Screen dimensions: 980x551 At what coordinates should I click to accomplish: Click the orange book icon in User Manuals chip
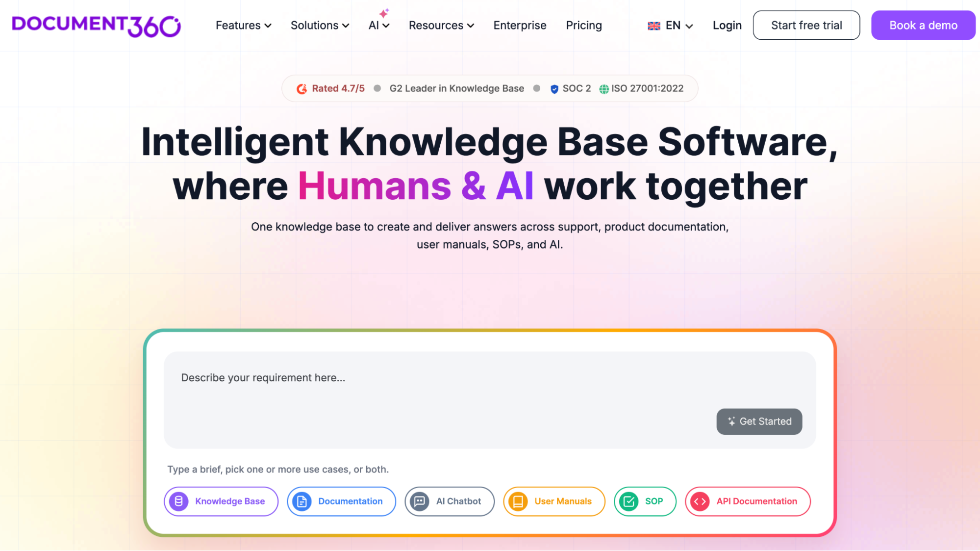tap(518, 501)
